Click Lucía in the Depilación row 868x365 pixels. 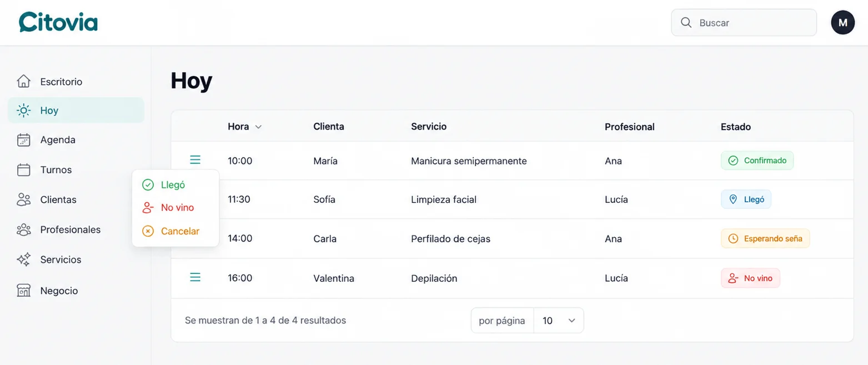click(616, 278)
